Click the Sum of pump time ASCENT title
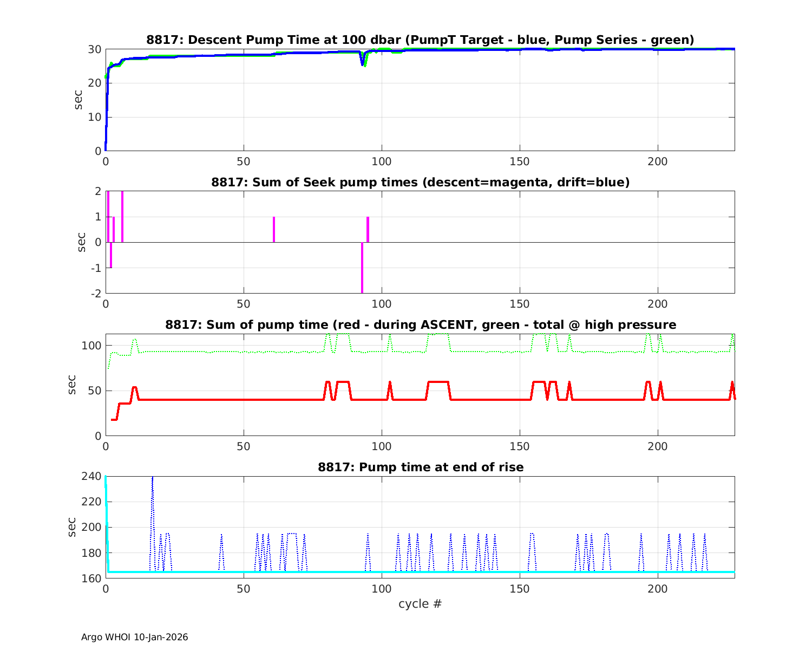Image resolution: width=812 pixels, height=650 pixels. [420, 324]
